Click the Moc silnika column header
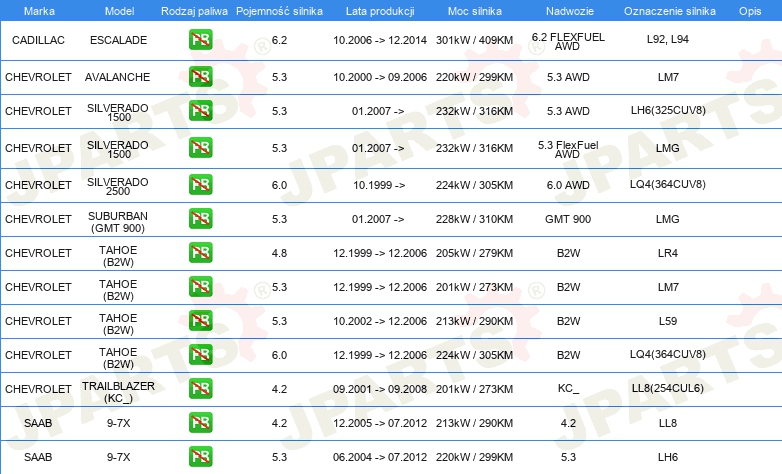 pos(474,11)
